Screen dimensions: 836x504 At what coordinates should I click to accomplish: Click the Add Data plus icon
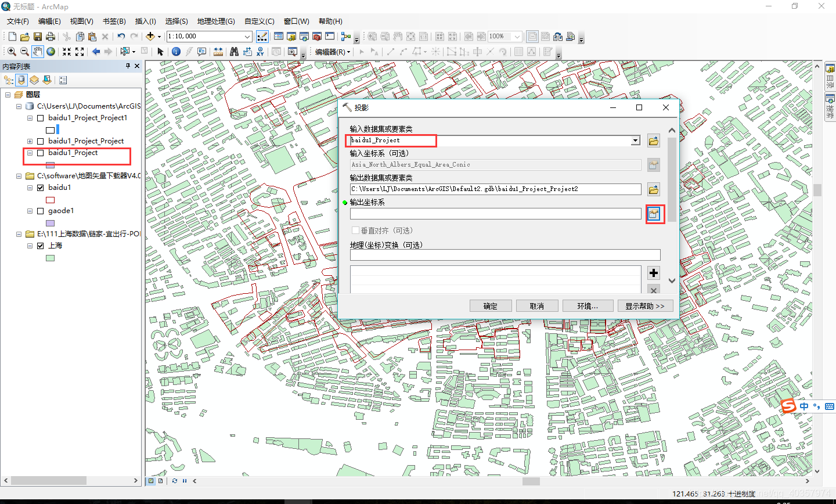point(150,37)
